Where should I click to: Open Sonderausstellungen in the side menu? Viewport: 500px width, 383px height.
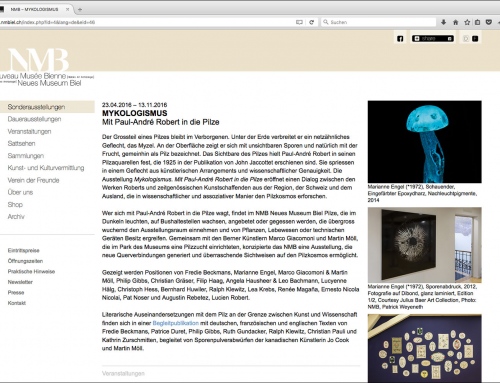coord(36,107)
